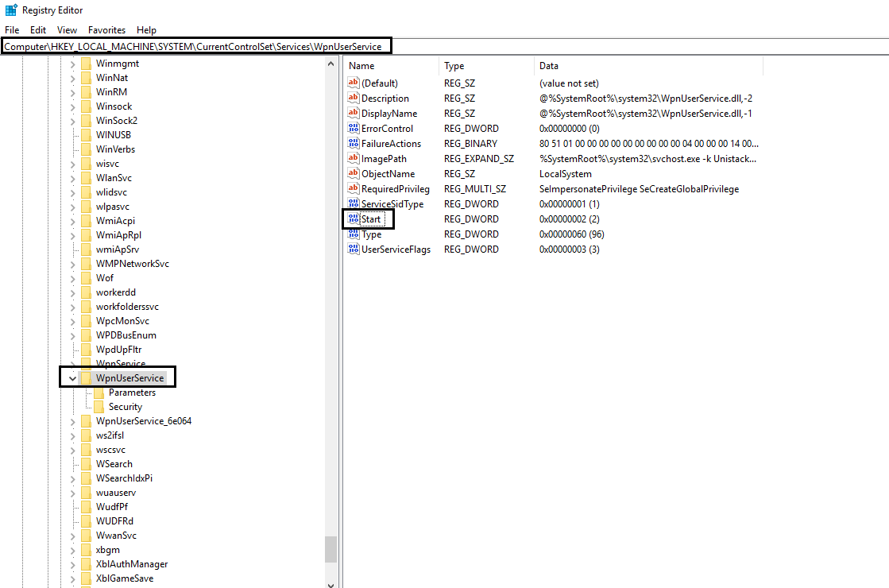Click the ErrorControl DWORD value icon
This screenshot has height=588, width=889.
click(354, 128)
